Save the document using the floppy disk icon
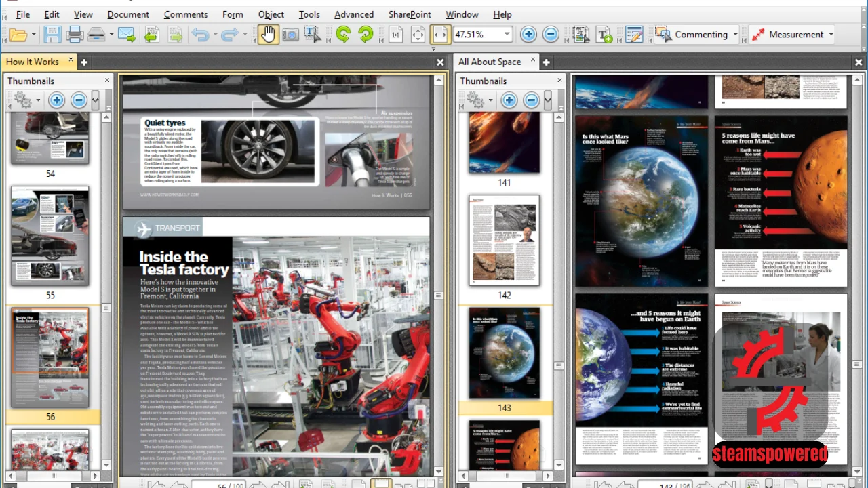Screen dimensions: 868x488 (52, 35)
